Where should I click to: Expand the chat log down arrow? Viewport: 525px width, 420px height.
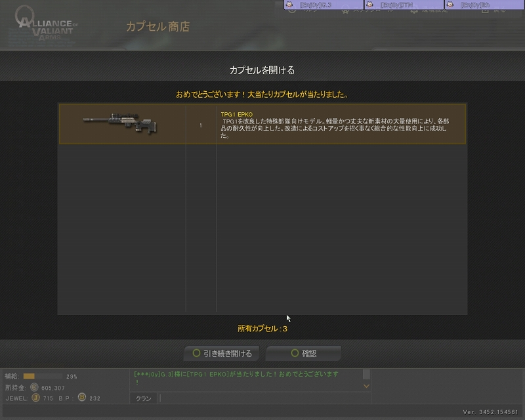coord(366,386)
